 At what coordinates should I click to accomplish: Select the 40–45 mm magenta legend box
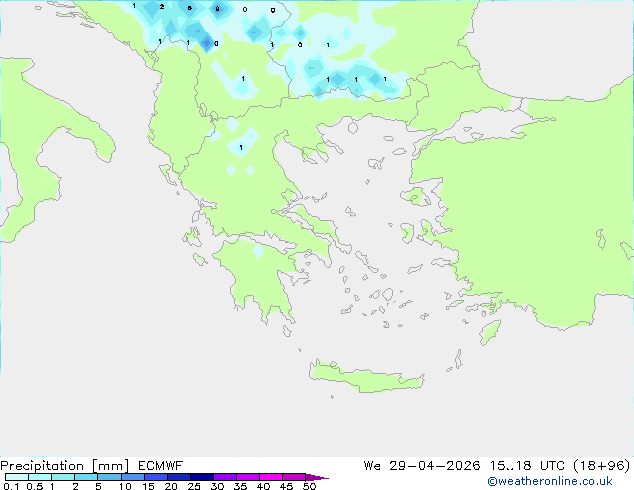point(271,477)
